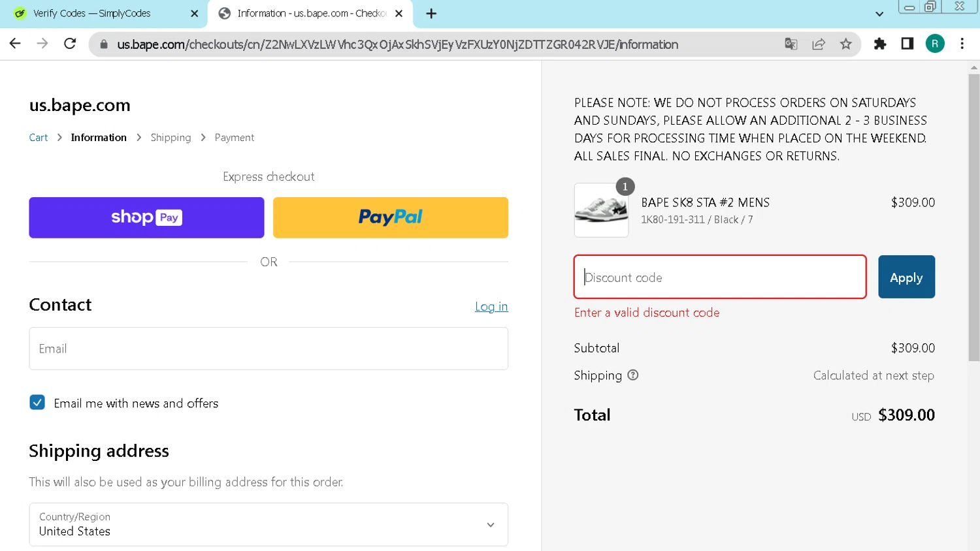
Task: Open a new browser tab
Action: point(431,14)
